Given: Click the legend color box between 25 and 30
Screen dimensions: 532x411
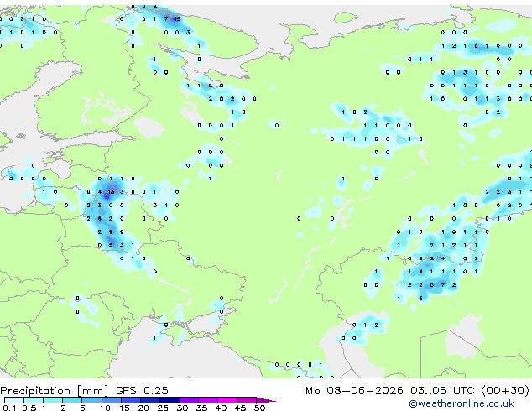Looking at the screenshot, I should tap(170, 400).
